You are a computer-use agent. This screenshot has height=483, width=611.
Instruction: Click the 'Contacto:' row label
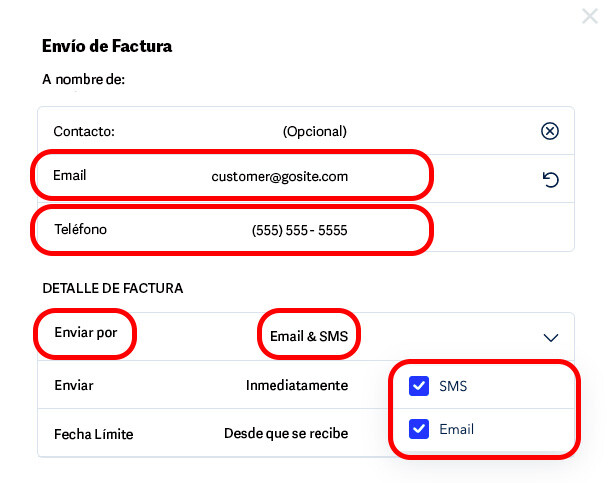(x=84, y=131)
